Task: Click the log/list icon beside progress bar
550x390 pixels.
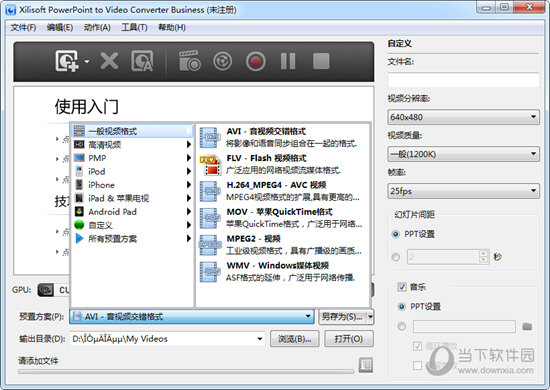Action: click(x=366, y=365)
